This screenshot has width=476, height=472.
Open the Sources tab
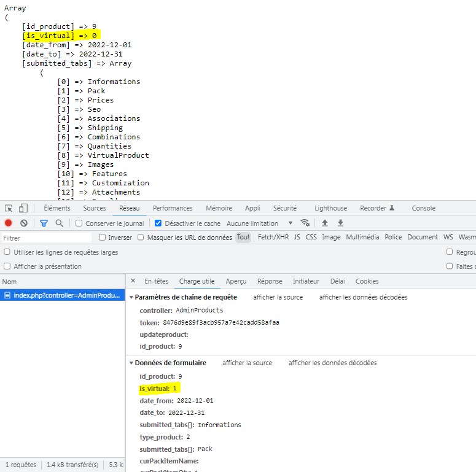pos(95,208)
